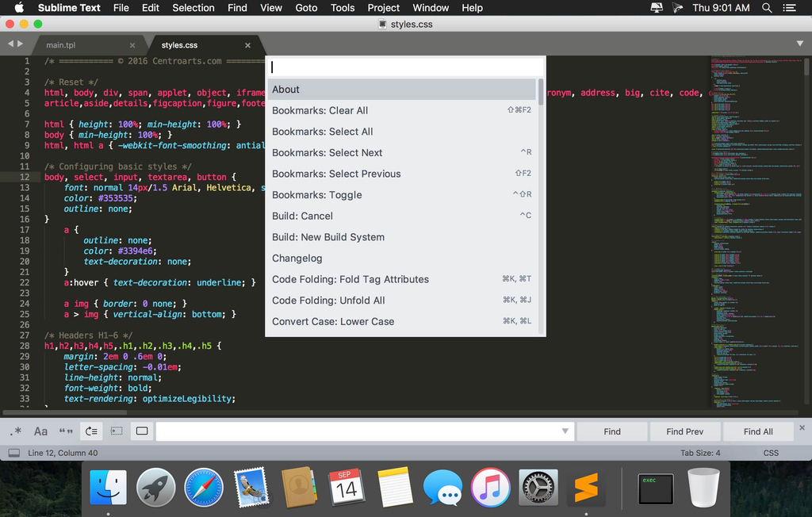Screen dimensions: 812x517
Task: Click the command palette scrollbar
Action: pyautogui.click(x=541, y=92)
